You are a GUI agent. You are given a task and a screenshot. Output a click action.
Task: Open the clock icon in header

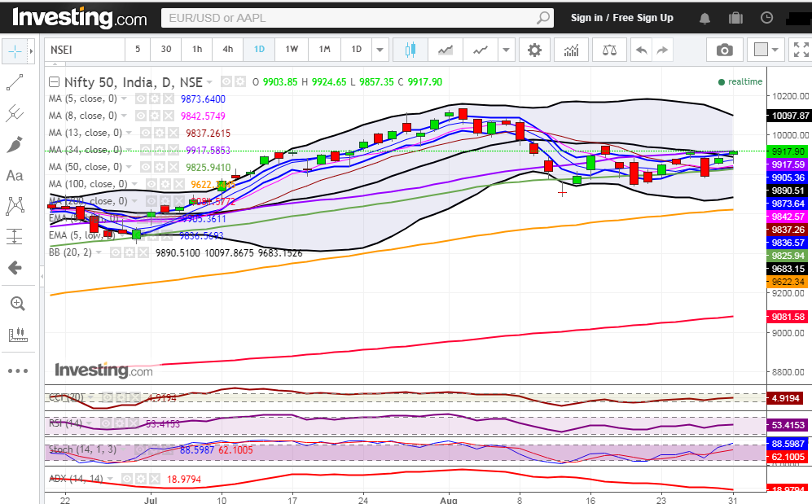point(766,18)
